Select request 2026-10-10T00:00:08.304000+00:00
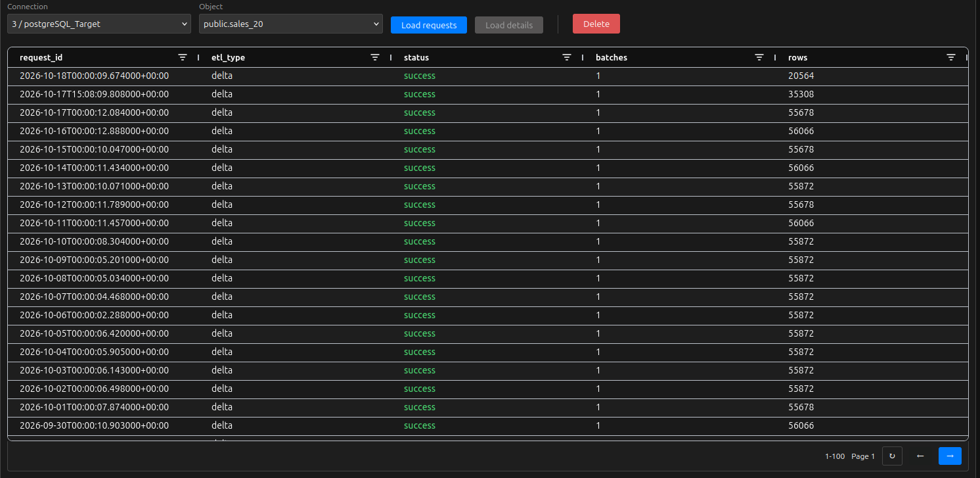 coord(488,241)
